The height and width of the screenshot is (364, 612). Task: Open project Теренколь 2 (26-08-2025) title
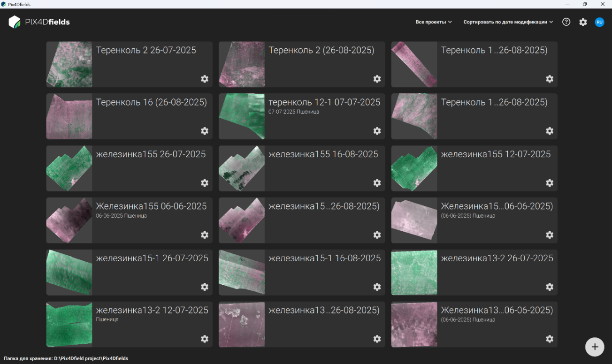click(x=321, y=50)
